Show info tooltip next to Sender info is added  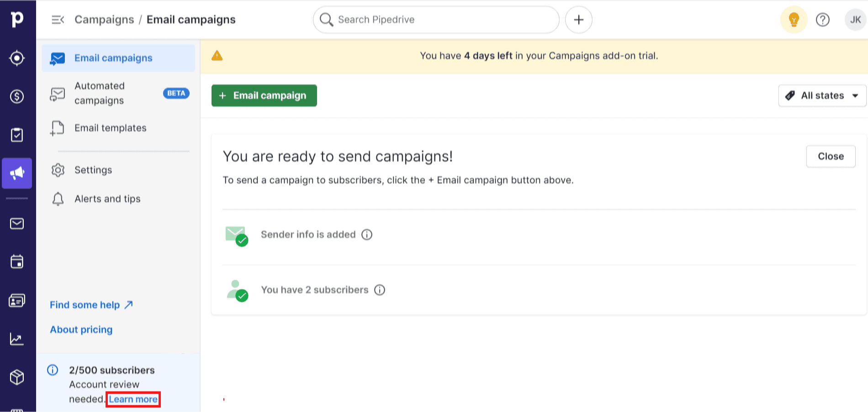click(367, 235)
